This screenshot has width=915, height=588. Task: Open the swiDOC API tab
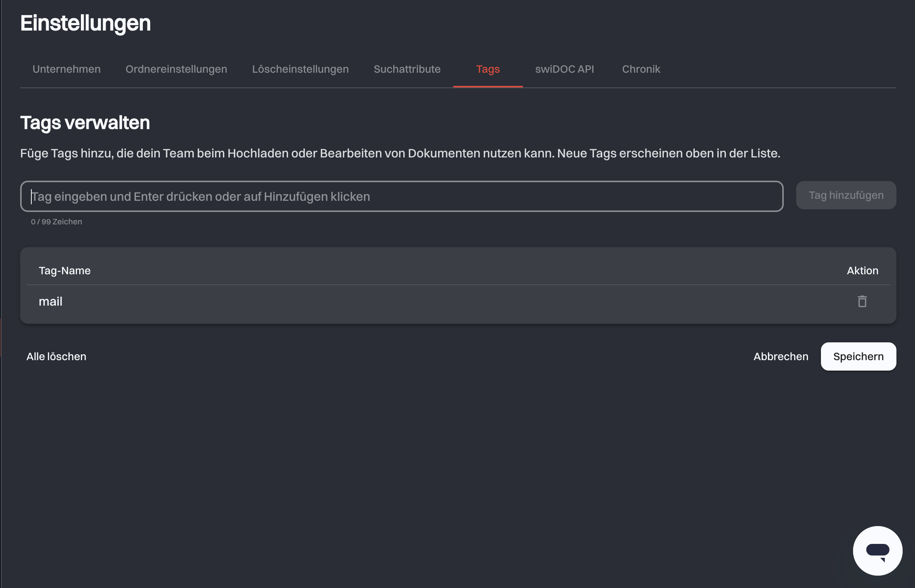[x=565, y=69]
